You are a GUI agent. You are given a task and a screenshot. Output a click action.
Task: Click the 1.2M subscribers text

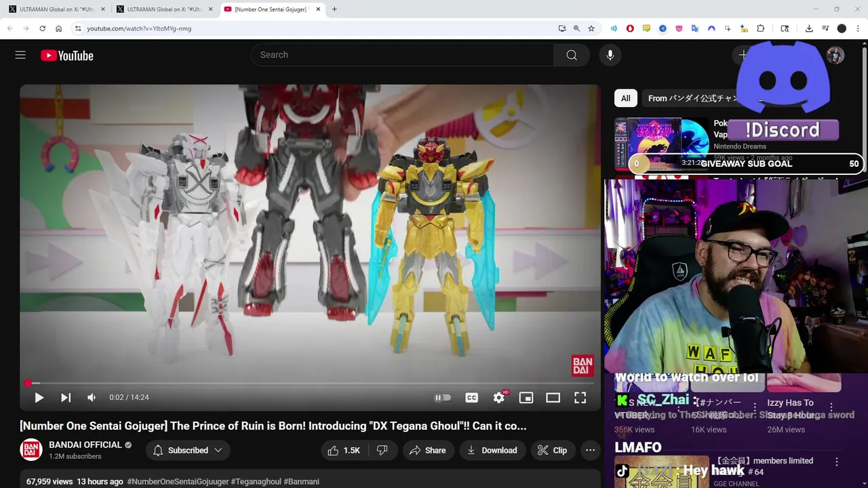(x=75, y=456)
